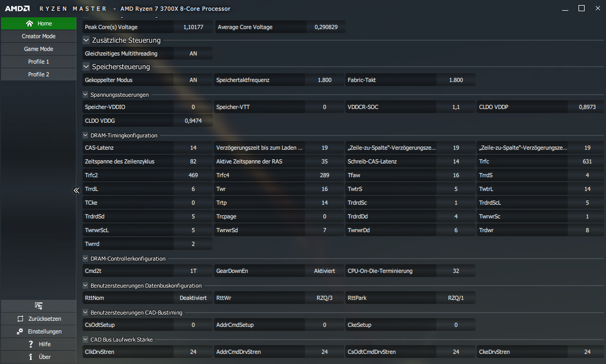Click the detach view icon above Zurücksetzen

point(39,306)
